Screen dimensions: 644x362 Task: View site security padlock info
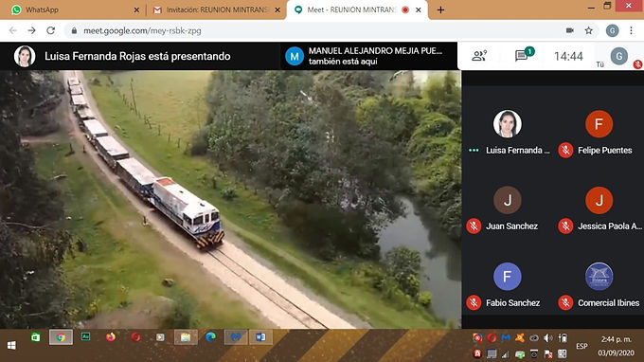[74, 30]
